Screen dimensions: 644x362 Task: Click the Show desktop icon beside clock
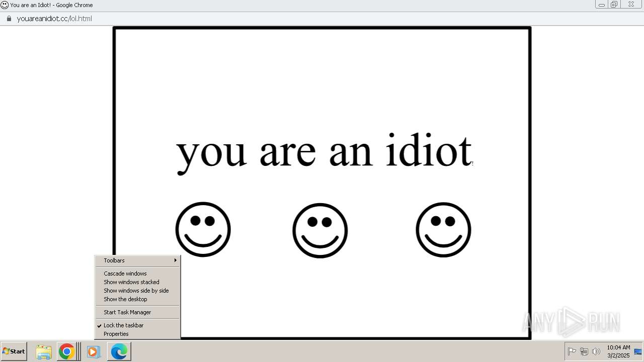click(x=638, y=351)
